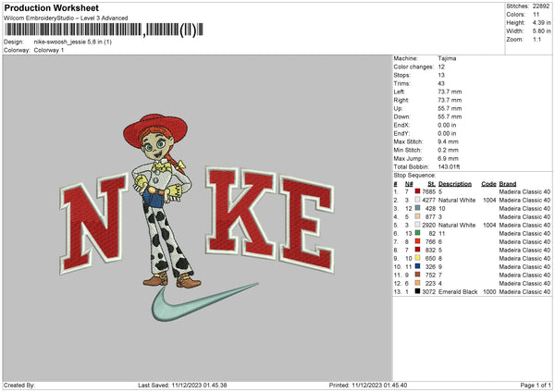Click the Madeira Classic 40 brand in stop 1 row
The image size is (555, 392).
tap(524, 191)
